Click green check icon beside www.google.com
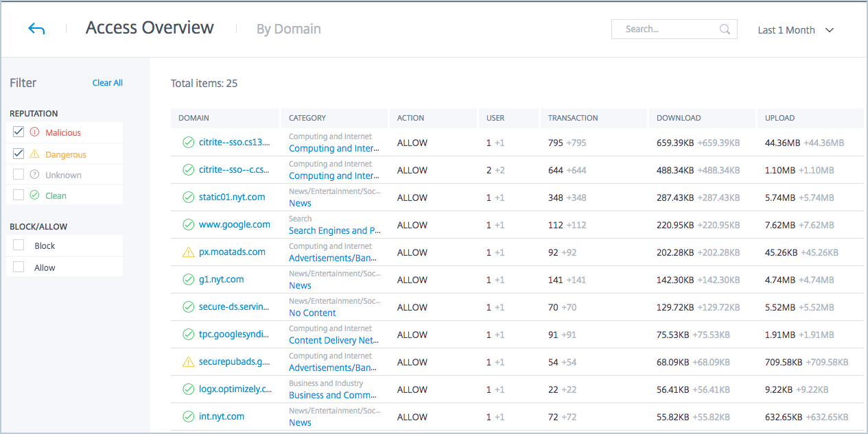The image size is (868, 434). coord(188,225)
